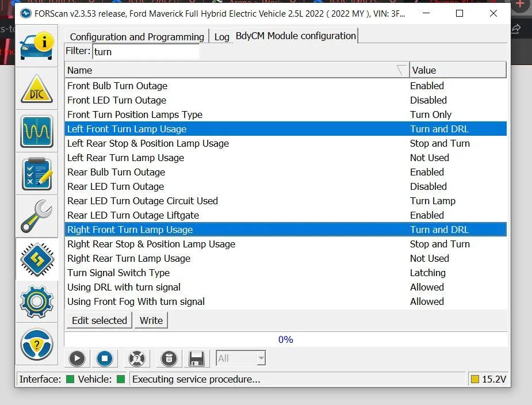
Task: Click the 0% progress bar
Action: pos(286,339)
